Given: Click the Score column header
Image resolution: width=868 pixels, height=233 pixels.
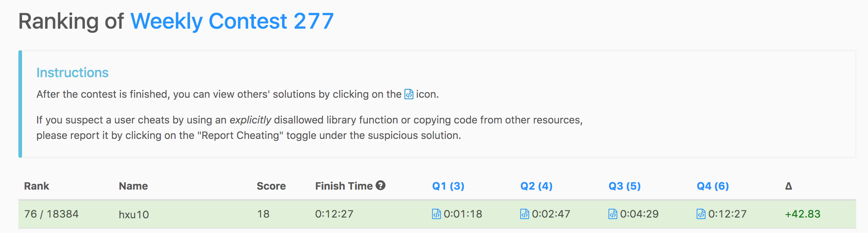Looking at the screenshot, I should pyautogui.click(x=271, y=186).
